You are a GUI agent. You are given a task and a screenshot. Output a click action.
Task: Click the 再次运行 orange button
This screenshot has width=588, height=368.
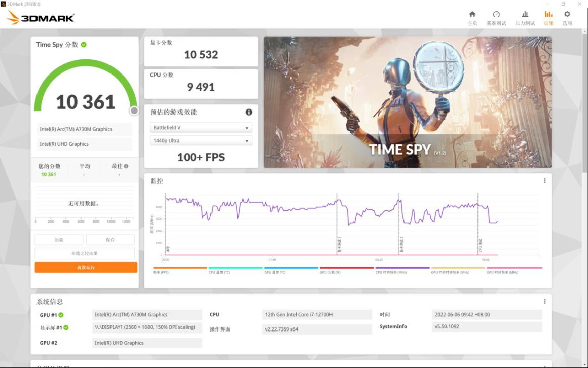(x=85, y=267)
